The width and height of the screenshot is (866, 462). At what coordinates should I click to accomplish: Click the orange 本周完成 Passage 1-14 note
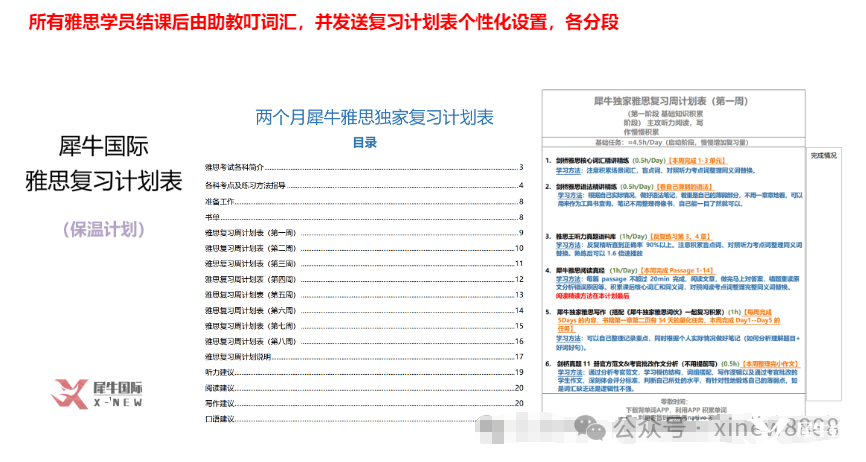(677, 270)
